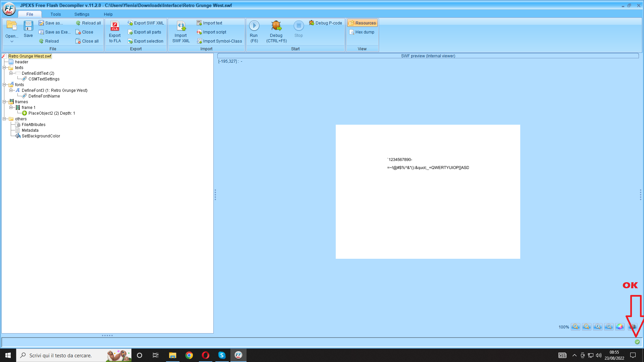Screen dimensions: 644x362
Task: Click Debug P-code
Action: pyautogui.click(x=326, y=23)
